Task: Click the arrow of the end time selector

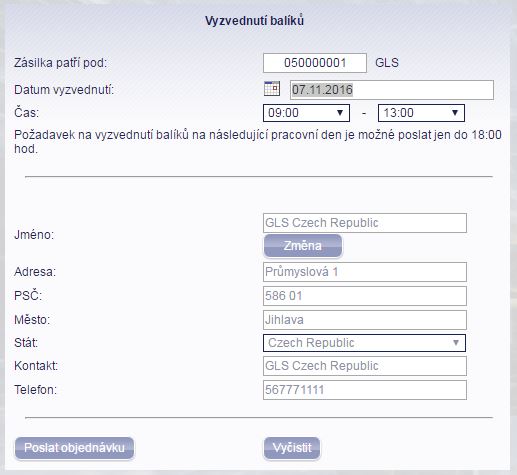Action: pyautogui.click(x=455, y=113)
